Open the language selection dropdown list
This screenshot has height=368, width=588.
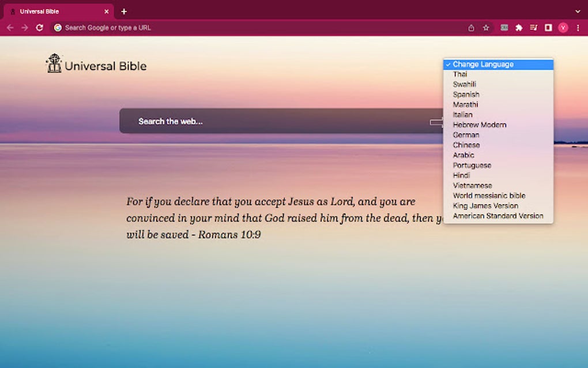point(497,64)
